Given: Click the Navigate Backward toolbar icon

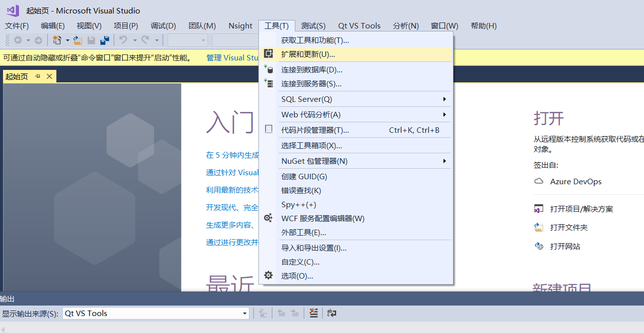Looking at the screenshot, I should coord(18,40).
